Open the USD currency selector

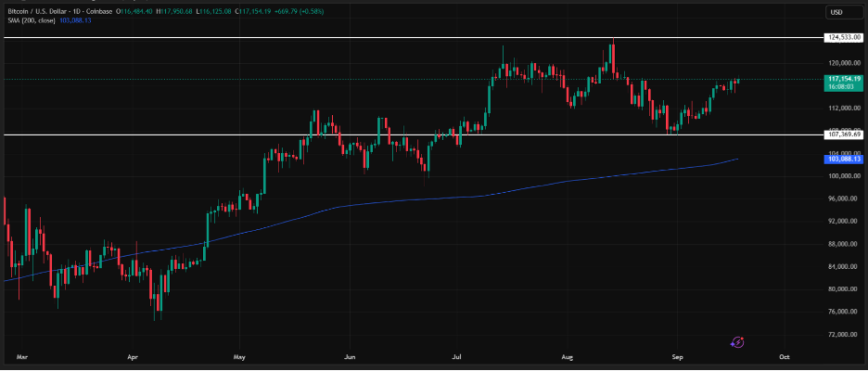click(x=837, y=12)
